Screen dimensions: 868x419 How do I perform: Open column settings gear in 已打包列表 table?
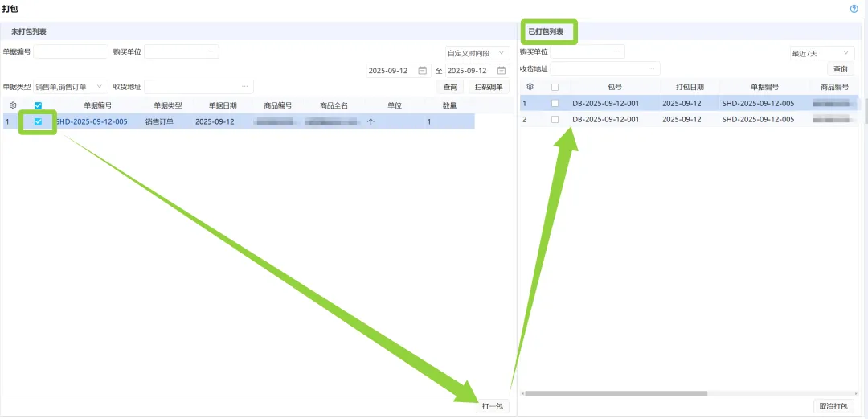click(530, 87)
